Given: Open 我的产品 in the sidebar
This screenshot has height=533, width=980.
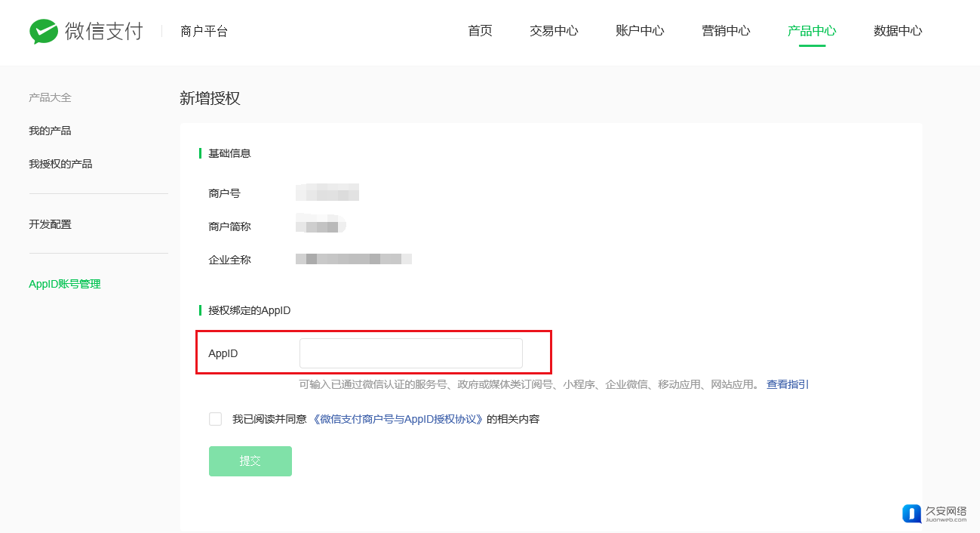Looking at the screenshot, I should 50,131.
